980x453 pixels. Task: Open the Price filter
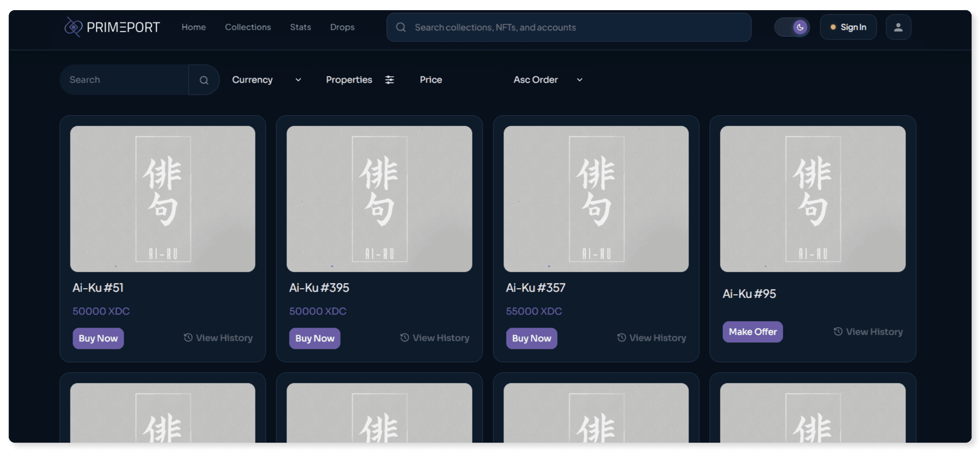pos(431,80)
